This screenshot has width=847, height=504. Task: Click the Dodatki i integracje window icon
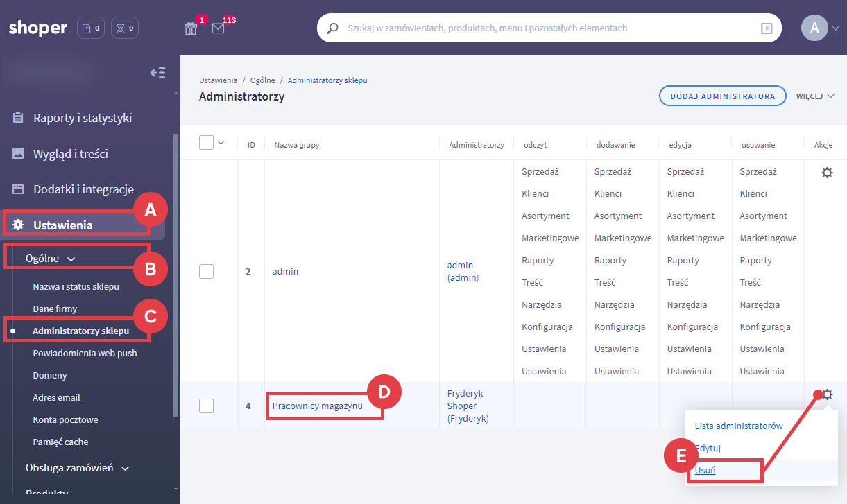click(19, 189)
